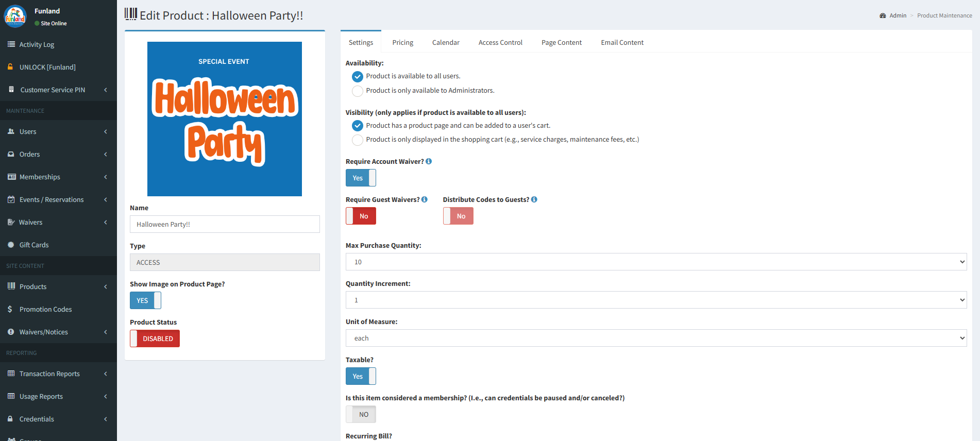Click the Halloween Party product image
The height and width of the screenshot is (441, 980).
225,119
